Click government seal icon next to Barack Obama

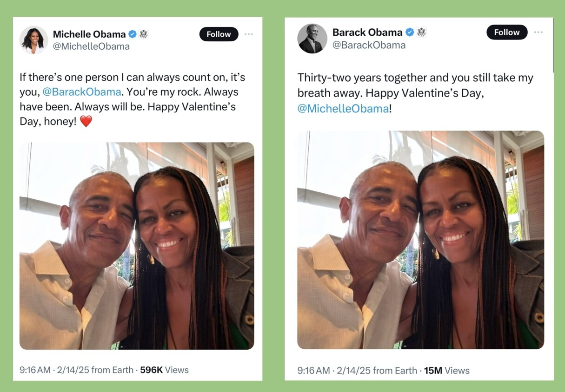pos(421,33)
